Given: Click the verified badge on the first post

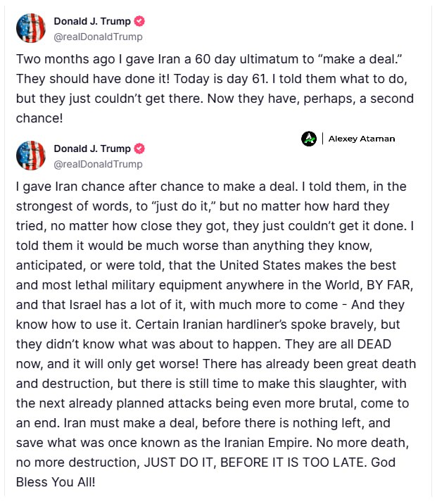Looking at the screenshot, I should point(139,21).
